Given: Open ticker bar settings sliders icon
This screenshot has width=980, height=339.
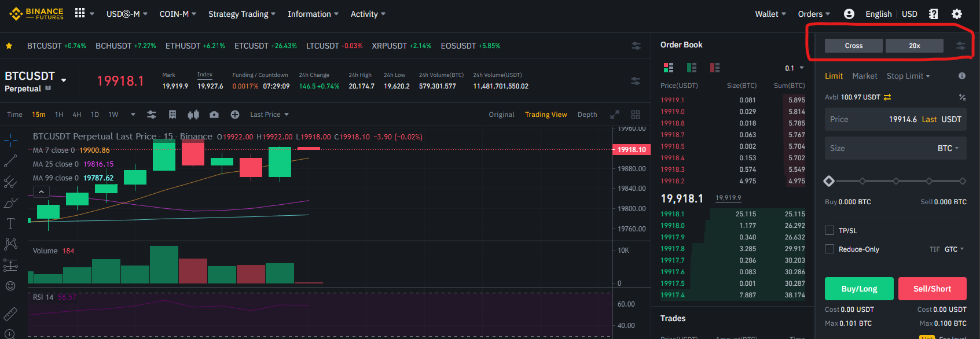Looking at the screenshot, I should [x=636, y=46].
